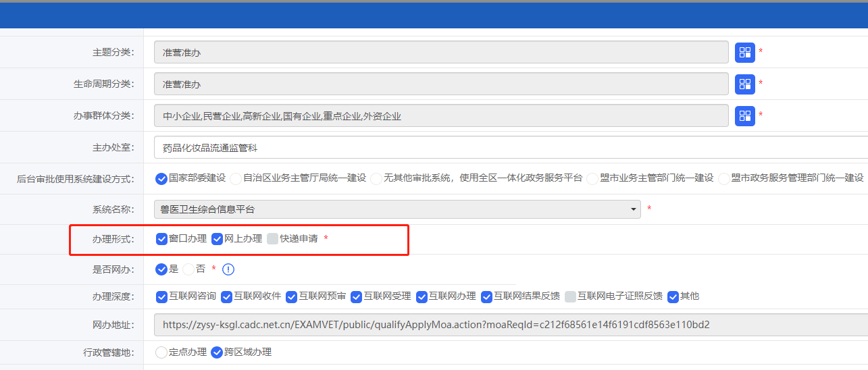Toggle the 互联网咨询 checkbox

(161, 296)
